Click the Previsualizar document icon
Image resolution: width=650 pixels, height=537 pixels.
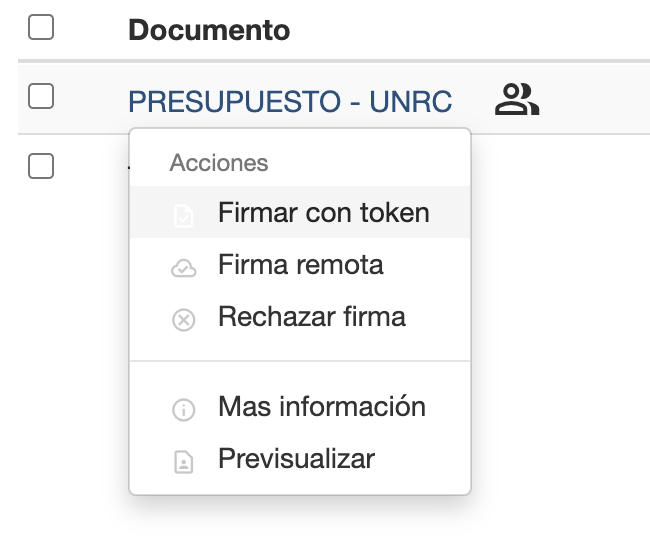tap(183, 461)
